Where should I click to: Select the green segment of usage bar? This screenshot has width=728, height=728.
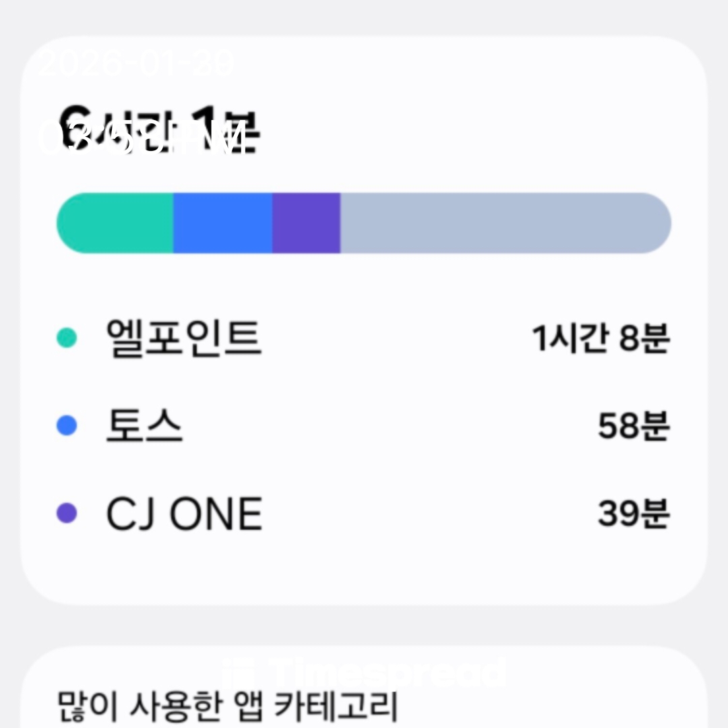[x=115, y=223]
